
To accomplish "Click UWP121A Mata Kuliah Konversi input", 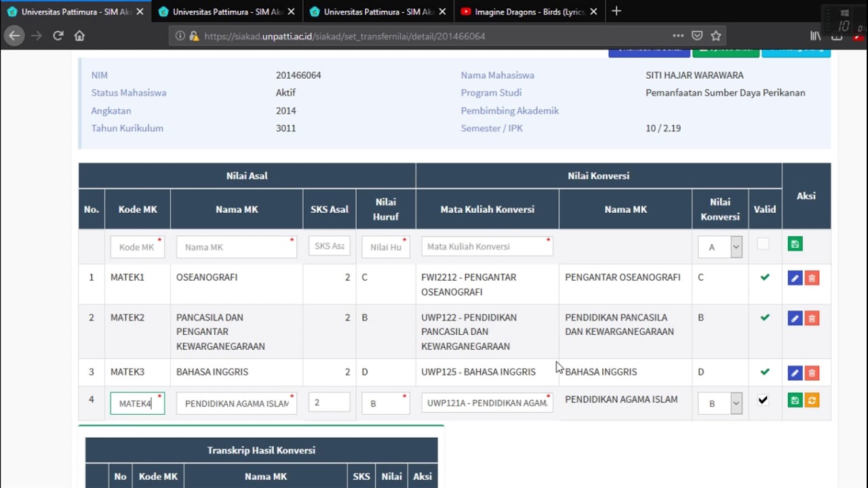I will [487, 403].
